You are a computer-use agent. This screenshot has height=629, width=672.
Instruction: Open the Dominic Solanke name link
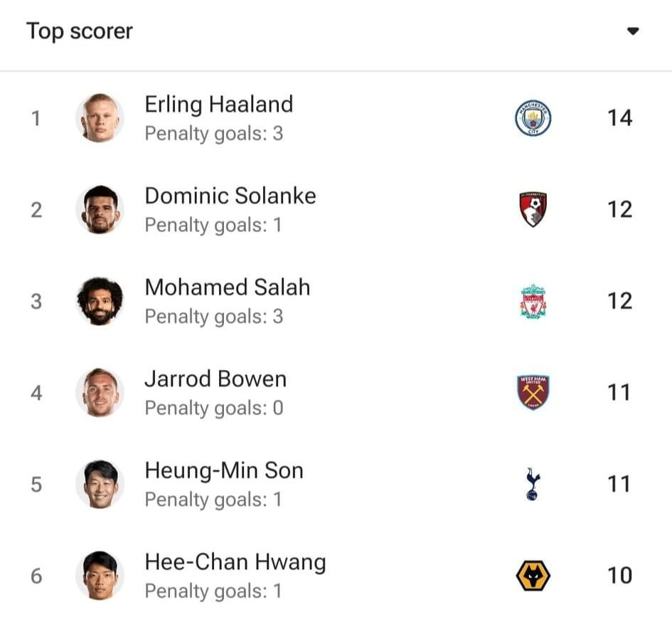230,196
